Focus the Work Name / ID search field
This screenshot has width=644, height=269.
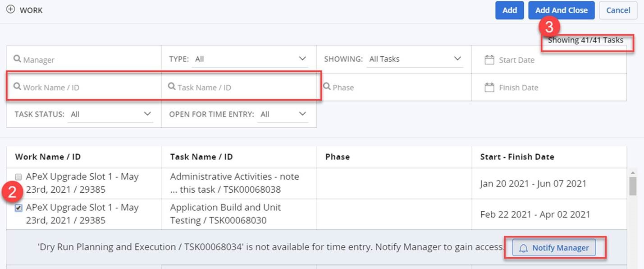click(x=86, y=88)
